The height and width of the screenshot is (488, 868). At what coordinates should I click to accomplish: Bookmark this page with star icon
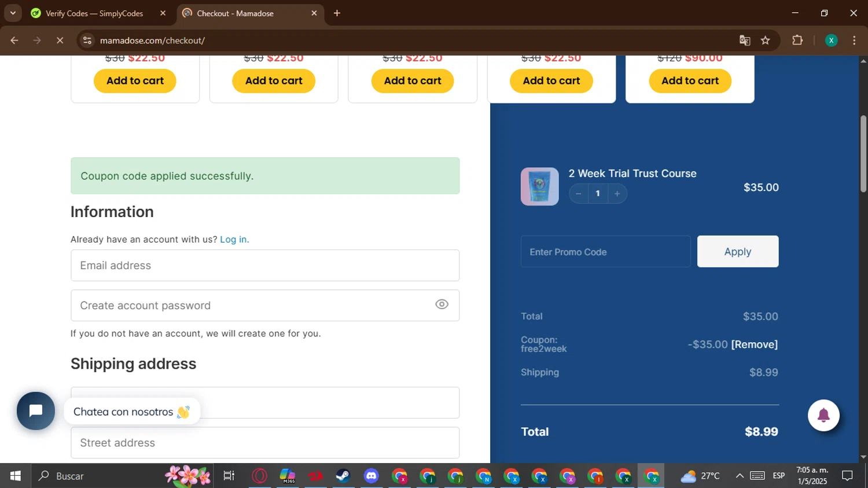[x=766, y=41]
